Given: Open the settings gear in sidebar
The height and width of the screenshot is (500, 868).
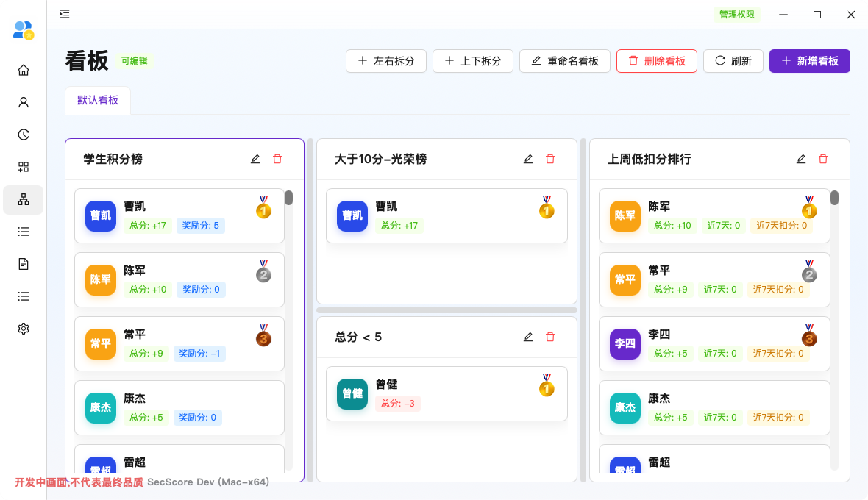Looking at the screenshot, I should 24,329.
